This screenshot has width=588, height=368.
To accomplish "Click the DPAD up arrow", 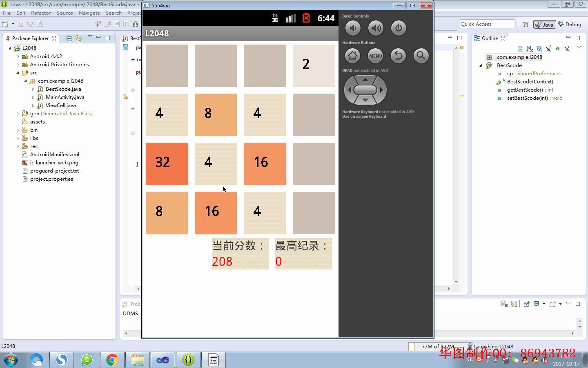I will click(365, 80).
